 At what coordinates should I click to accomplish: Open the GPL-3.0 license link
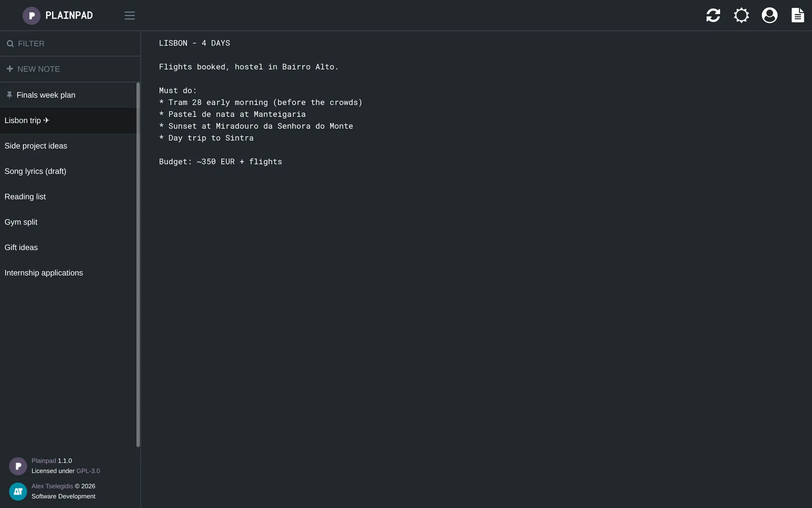(x=88, y=471)
